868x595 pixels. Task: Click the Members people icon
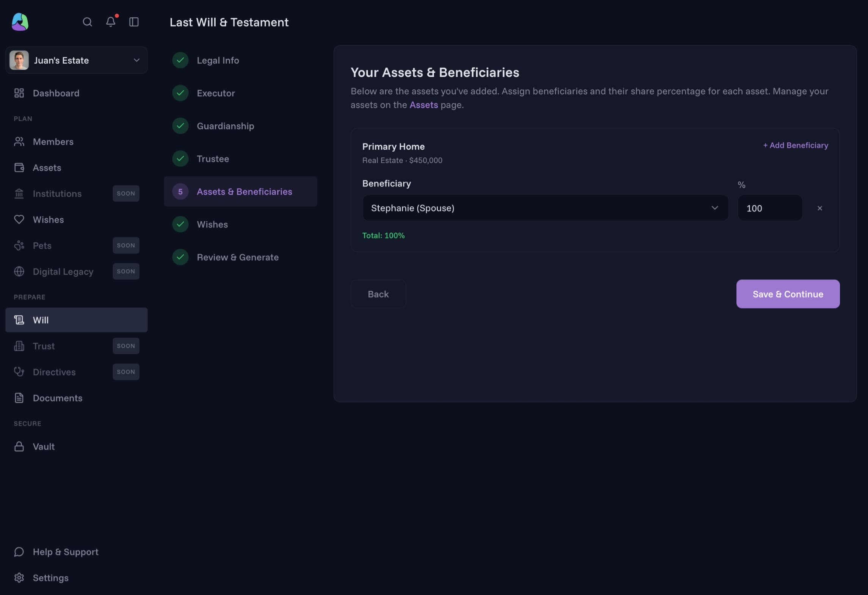pyautogui.click(x=19, y=141)
